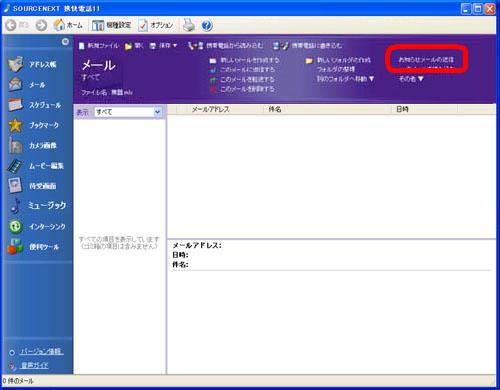The height and width of the screenshot is (390, 500).
Task: Open インターシンク in the sidebar
Action: [x=37, y=227]
